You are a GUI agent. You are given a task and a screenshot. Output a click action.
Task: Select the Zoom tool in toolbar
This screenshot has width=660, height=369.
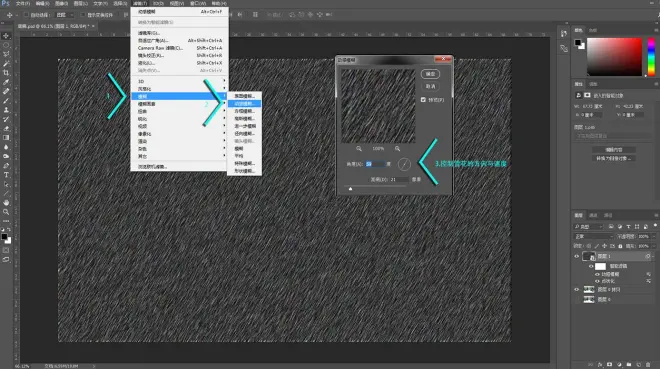pos(6,212)
